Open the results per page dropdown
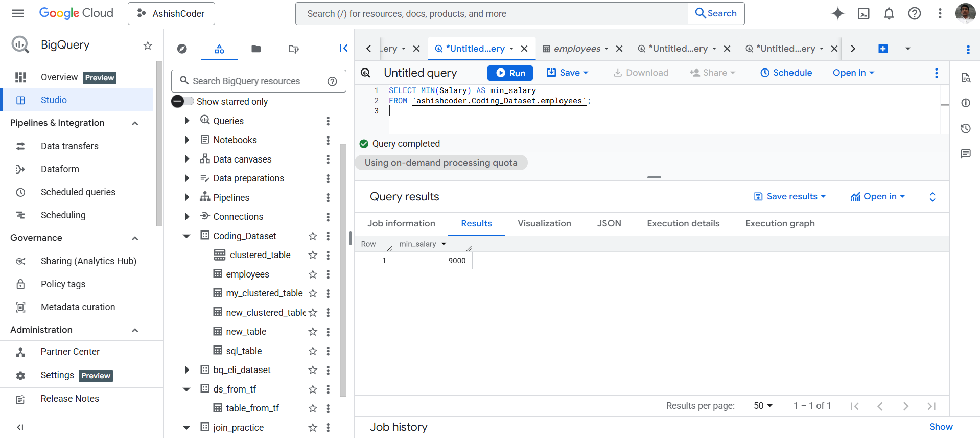The image size is (980, 438). point(763,406)
